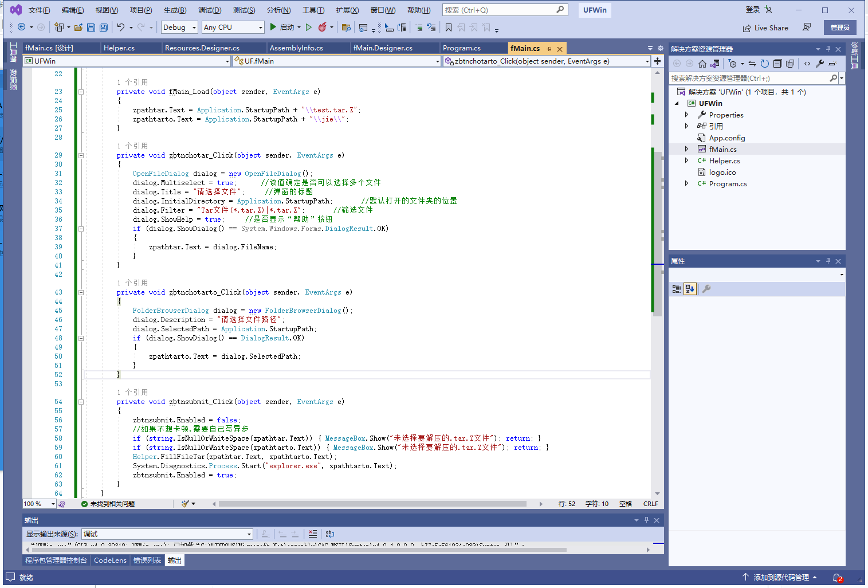Image resolution: width=868 pixels, height=588 pixels.
Task: Open the 文件(F) menu
Action: click(x=40, y=10)
